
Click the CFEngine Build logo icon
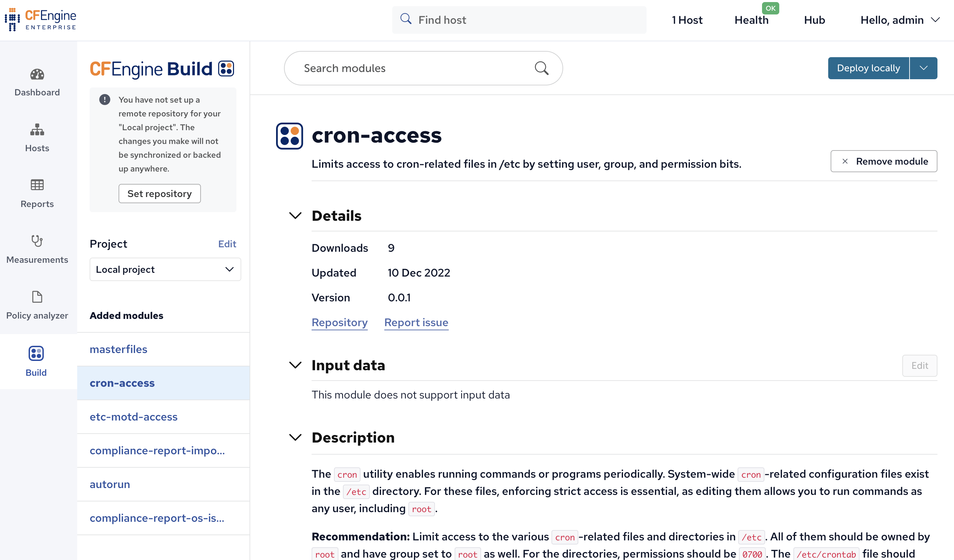coord(226,69)
